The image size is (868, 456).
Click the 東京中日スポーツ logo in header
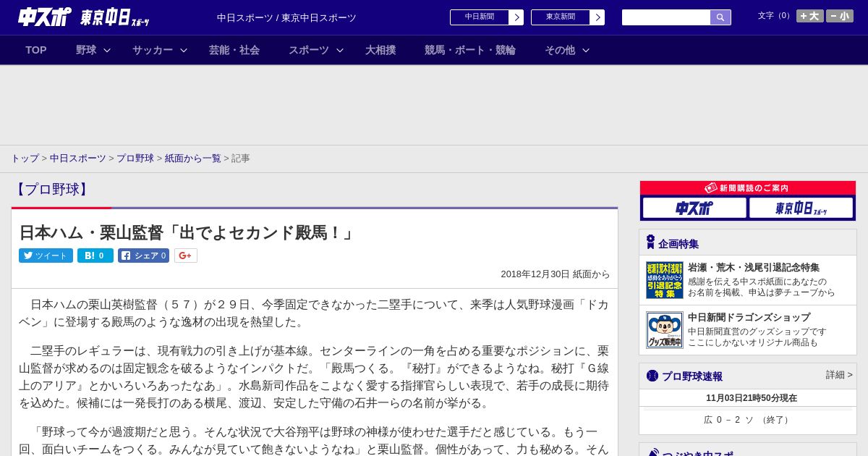[x=115, y=17]
